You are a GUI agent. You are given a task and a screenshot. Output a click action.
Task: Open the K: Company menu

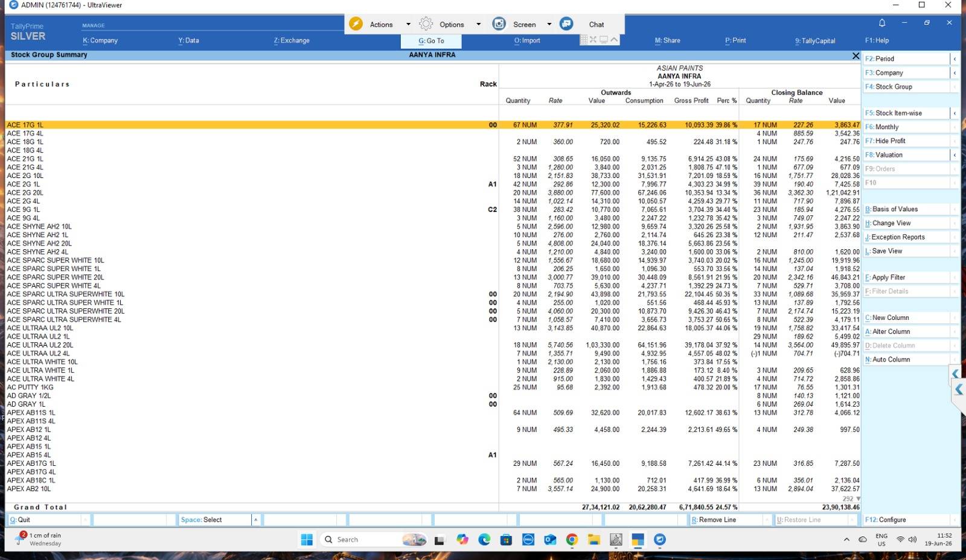point(100,40)
